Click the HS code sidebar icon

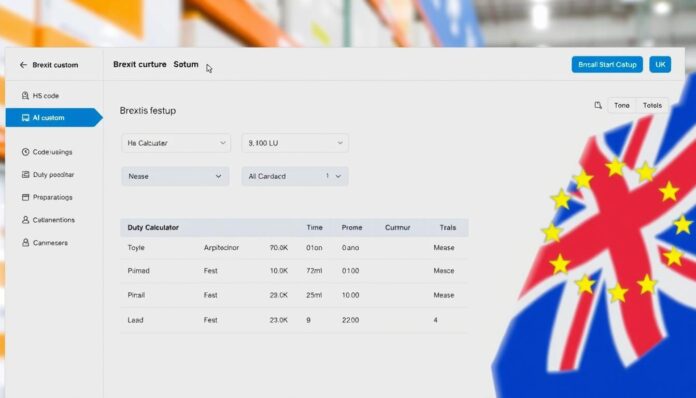click(25, 95)
